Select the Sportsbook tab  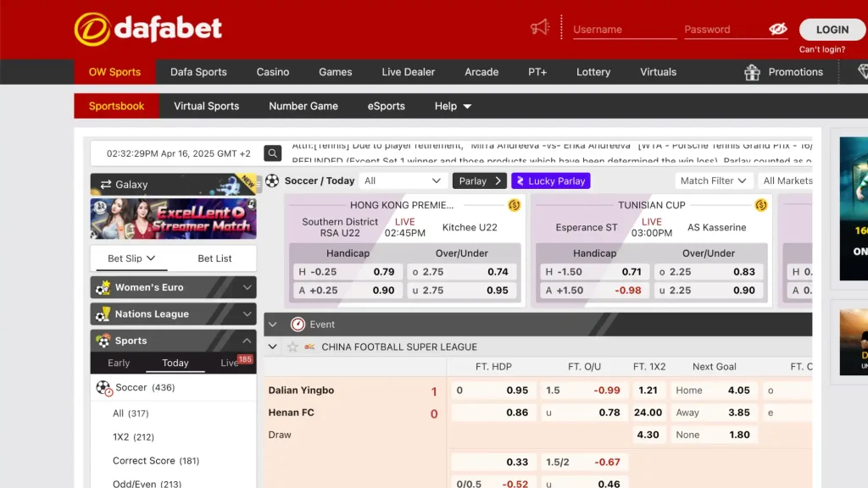tap(116, 106)
